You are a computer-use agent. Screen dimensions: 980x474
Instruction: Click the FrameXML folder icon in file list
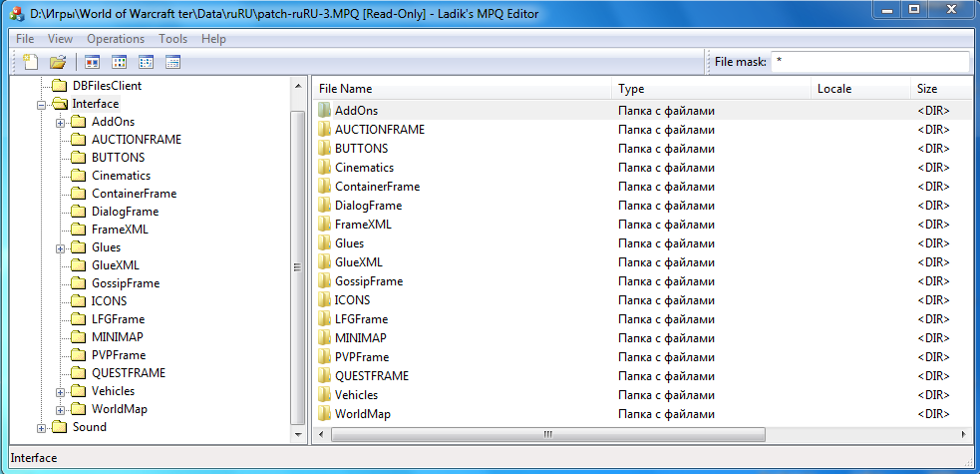pyautogui.click(x=324, y=225)
